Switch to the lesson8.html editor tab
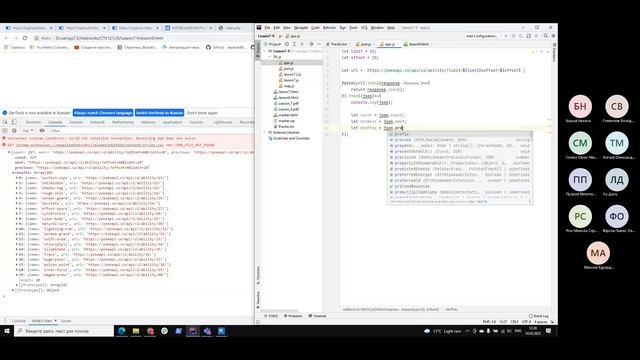The height and width of the screenshot is (360, 640). click(416, 44)
